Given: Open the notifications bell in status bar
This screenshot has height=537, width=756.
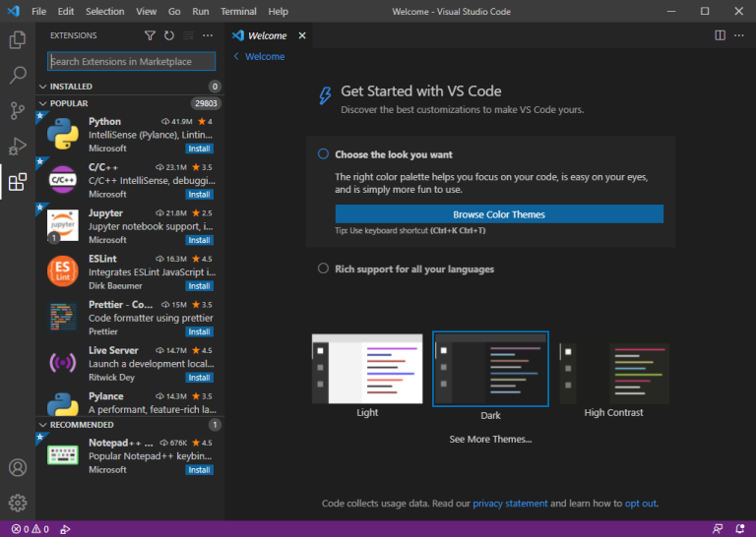Looking at the screenshot, I should [739, 529].
